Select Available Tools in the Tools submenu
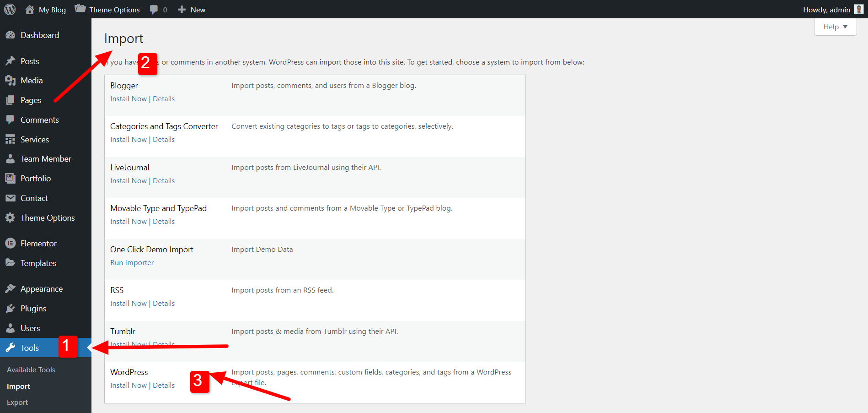 pos(31,370)
